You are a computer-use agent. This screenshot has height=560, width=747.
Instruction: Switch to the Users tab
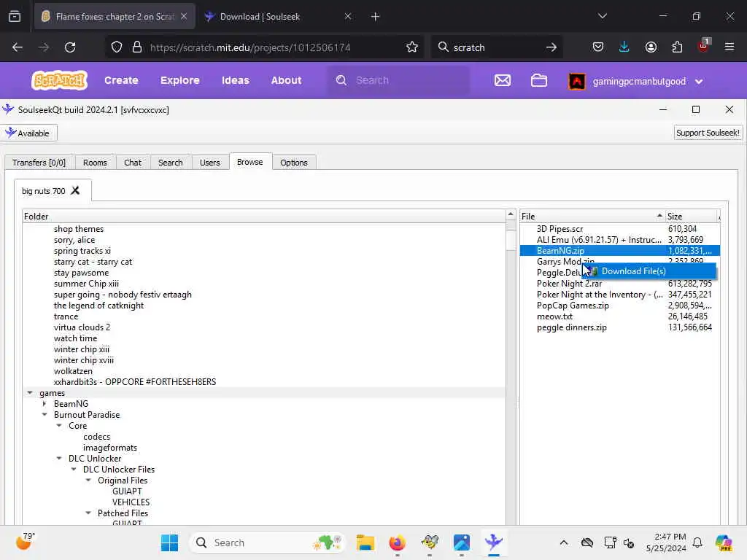(x=209, y=163)
